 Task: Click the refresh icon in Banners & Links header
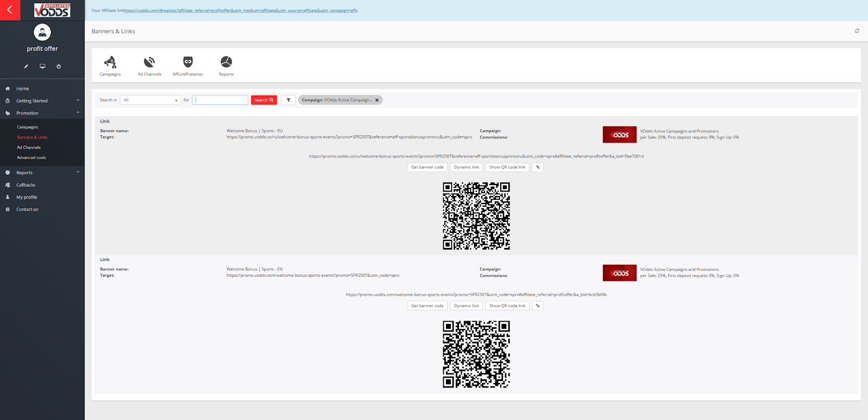tap(857, 31)
